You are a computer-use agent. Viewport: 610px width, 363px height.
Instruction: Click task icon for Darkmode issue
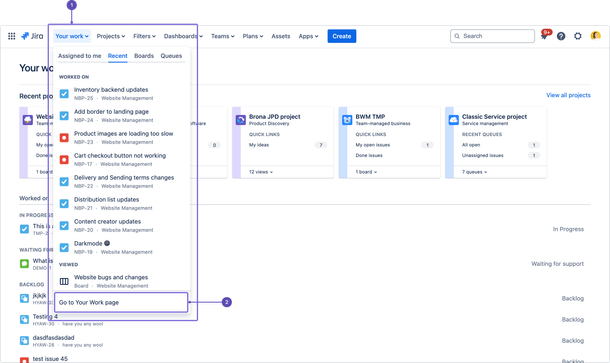click(x=64, y=247)
